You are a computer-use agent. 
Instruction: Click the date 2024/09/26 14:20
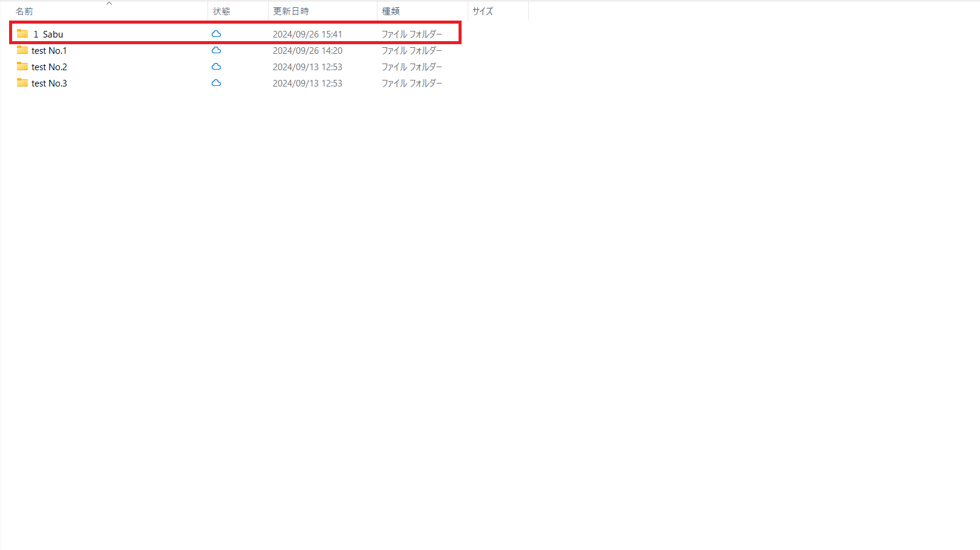point(307,50)
